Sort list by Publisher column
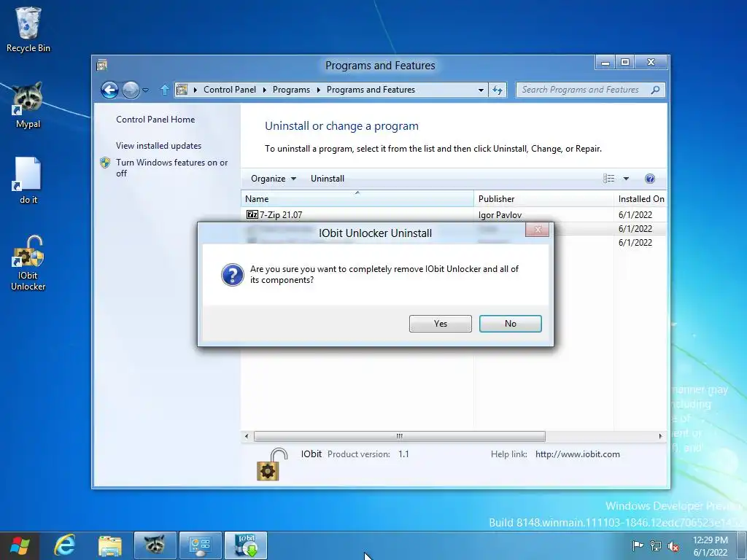 (543, 198)
